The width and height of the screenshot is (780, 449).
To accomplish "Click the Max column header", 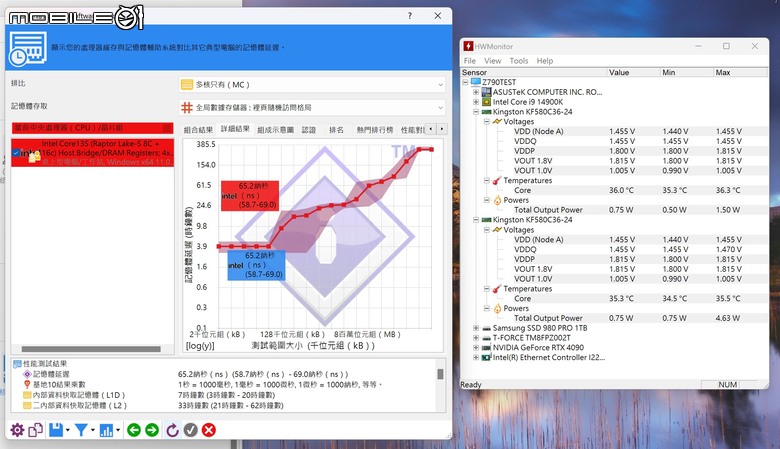I will [740, 73].
